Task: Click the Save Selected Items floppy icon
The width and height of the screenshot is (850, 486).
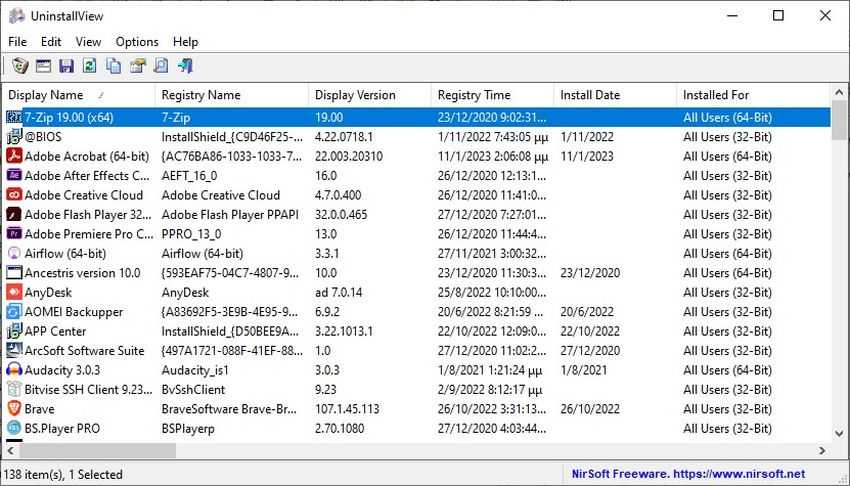Action: [67, 66]
